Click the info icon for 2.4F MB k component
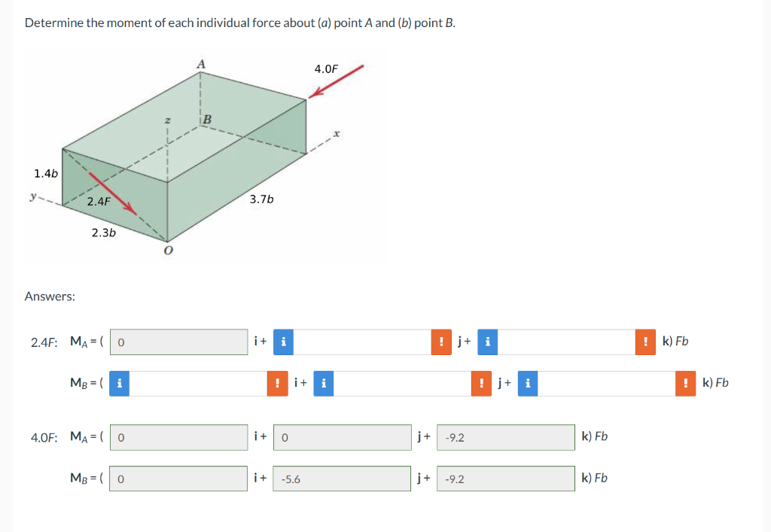The width and height of the screenshot is (771, 532). [x=528, y=384]
